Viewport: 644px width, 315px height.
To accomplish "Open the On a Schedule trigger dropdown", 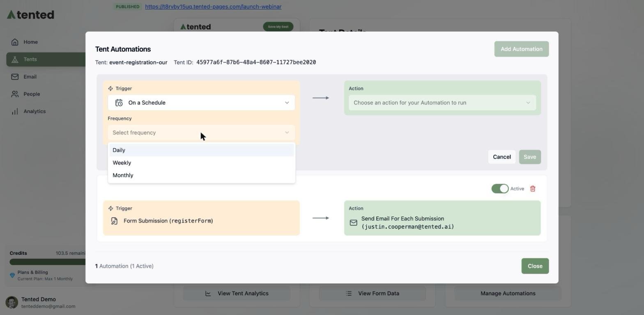I will [x=201, y=103].
